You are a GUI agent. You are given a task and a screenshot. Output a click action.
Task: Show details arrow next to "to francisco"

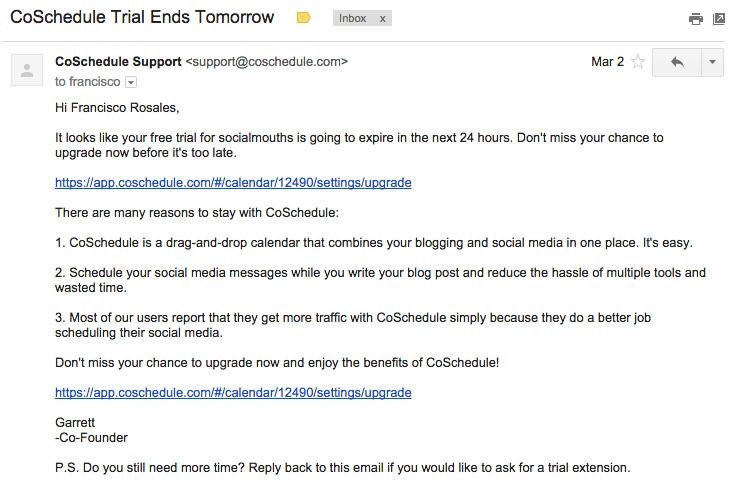click(x=131, y=82)
